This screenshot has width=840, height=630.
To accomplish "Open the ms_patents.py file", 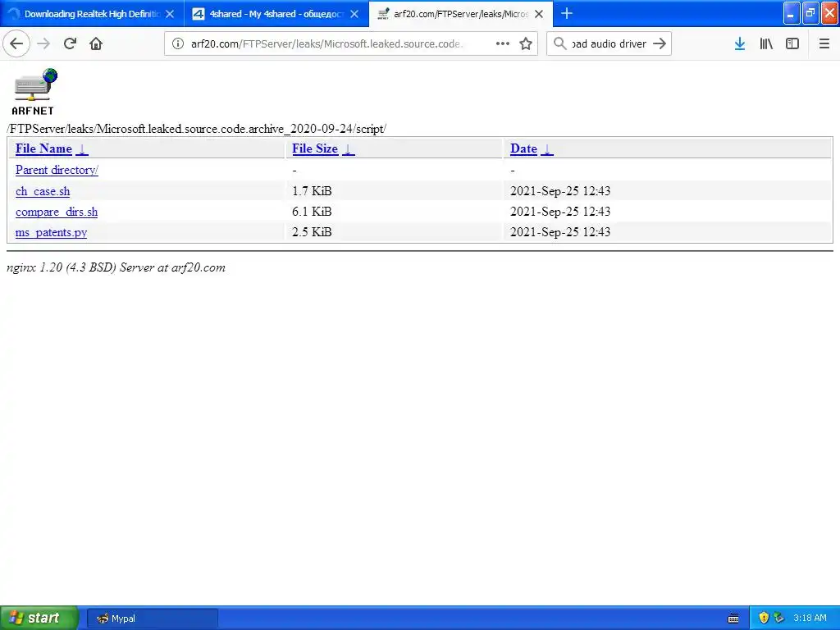I will (51, 232).
